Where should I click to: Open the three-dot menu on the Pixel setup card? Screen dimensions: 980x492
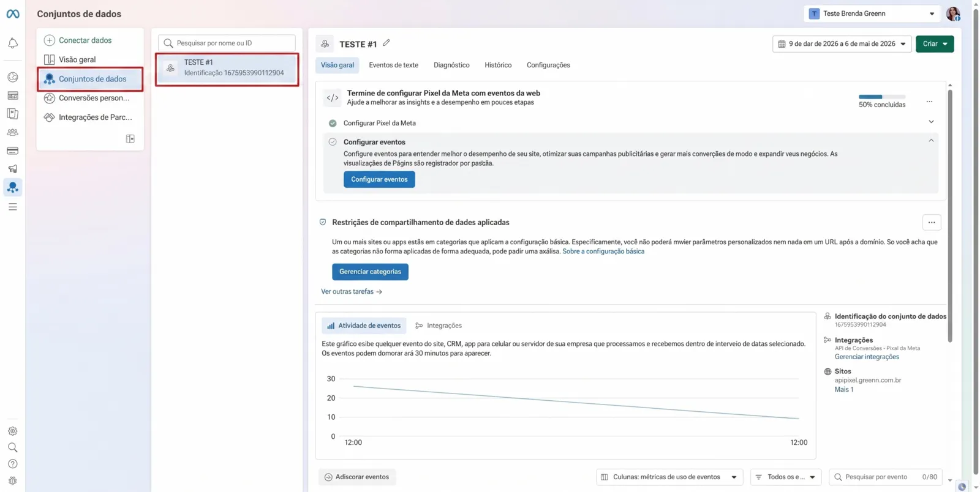[x=929, y=102]
